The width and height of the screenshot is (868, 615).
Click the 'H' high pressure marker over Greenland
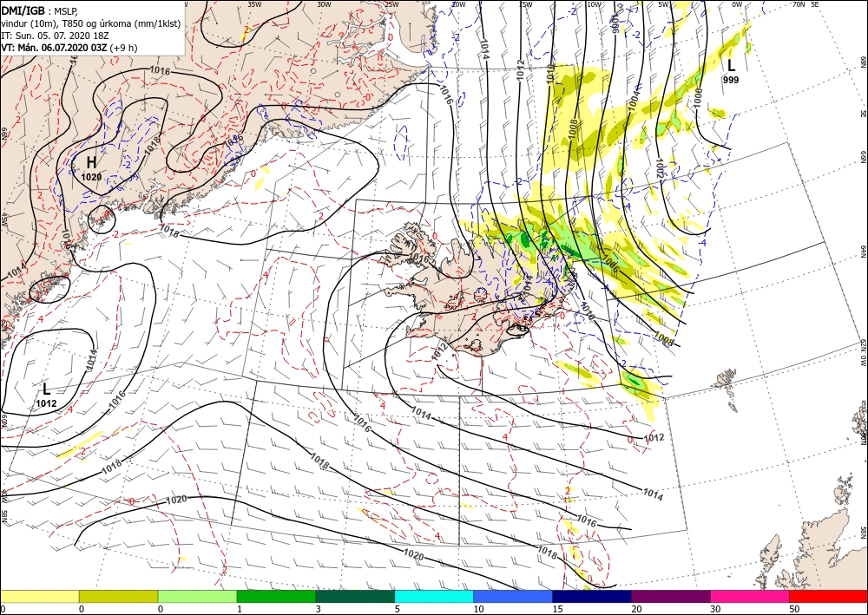click(92, 162)
